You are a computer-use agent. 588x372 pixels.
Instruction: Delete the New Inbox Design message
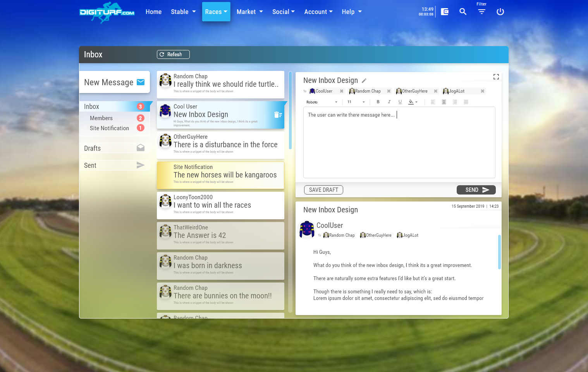click(x=278, y=115)
